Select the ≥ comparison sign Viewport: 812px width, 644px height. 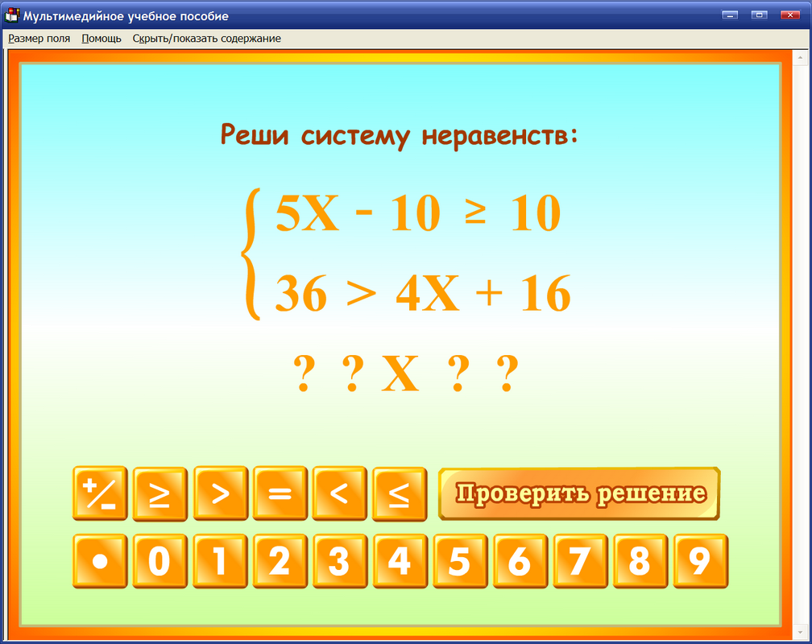(160, 493)
